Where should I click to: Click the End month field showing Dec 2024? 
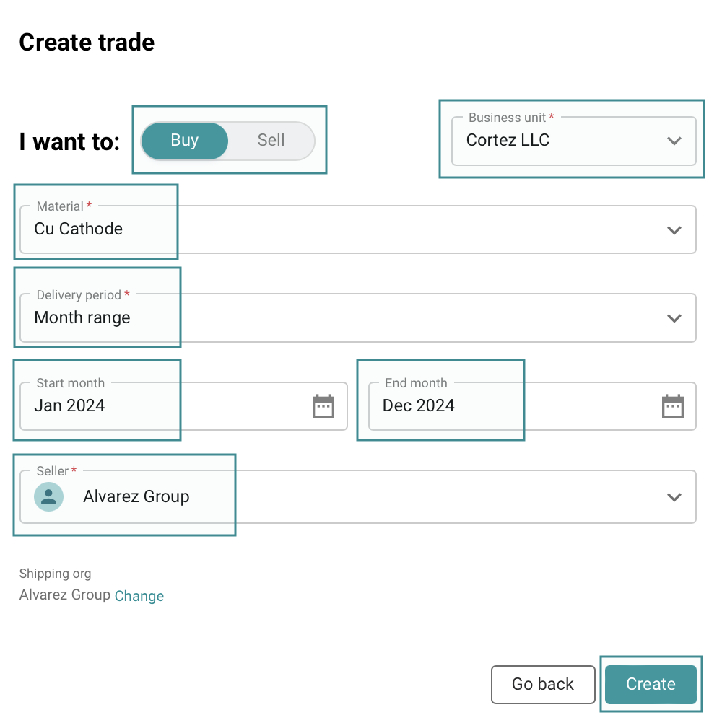(x=419, y=406)
